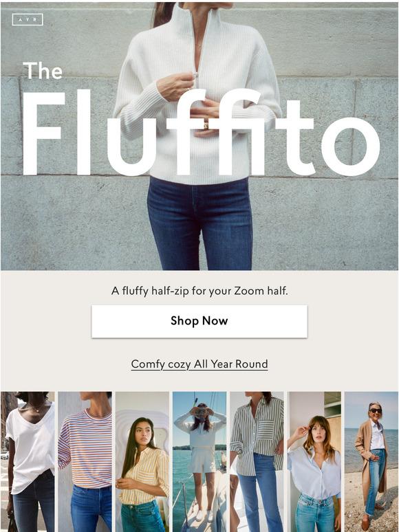
Task: Click the tagline about fluffy half-zip
Action: [199, 291]
